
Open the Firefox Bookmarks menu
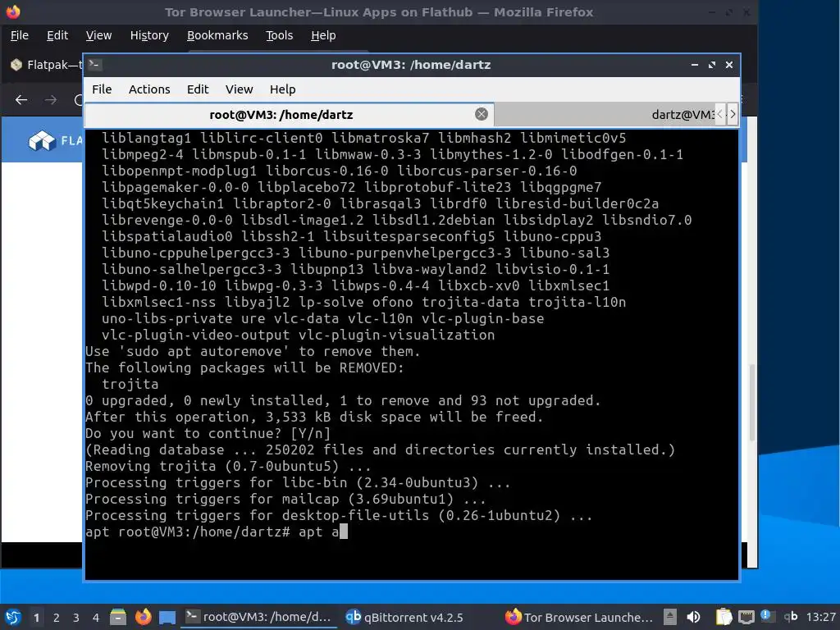[x=217, y=35]
